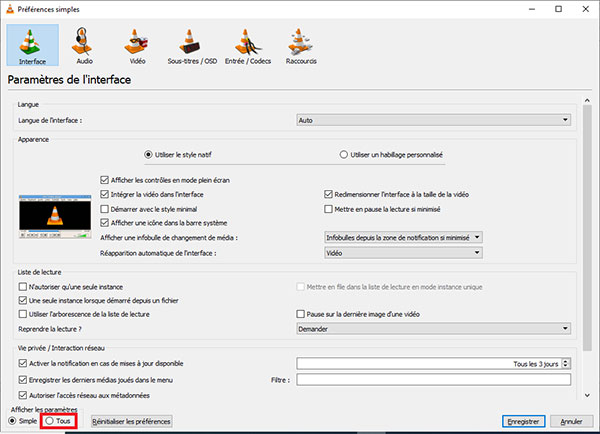
Task: Click the scrollbar down arrow
Action: point(587,395)
